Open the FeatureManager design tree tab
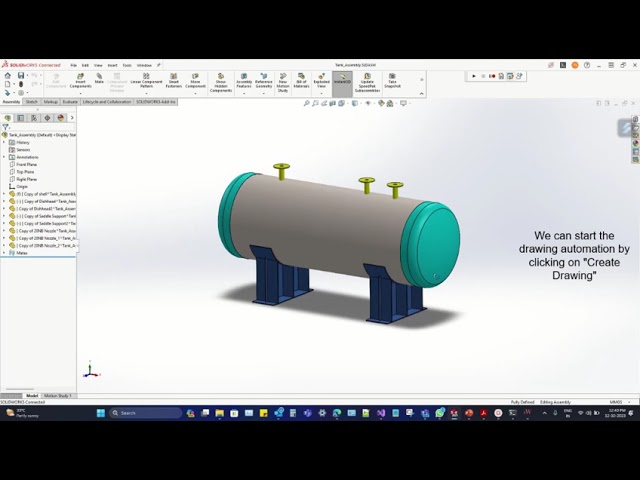This screenshot has width=640, height=480. coord(8,118)
